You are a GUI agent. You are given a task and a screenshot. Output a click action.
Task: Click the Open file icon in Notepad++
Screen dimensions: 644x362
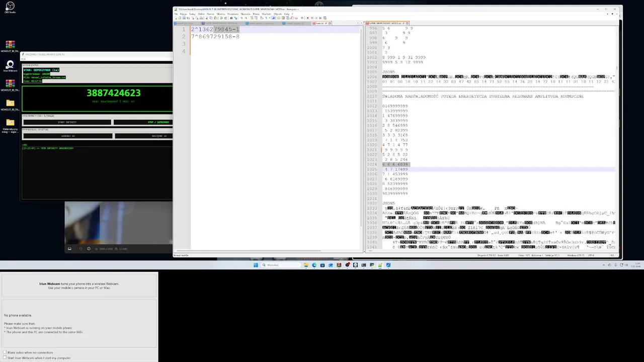(x=180, y=18)
